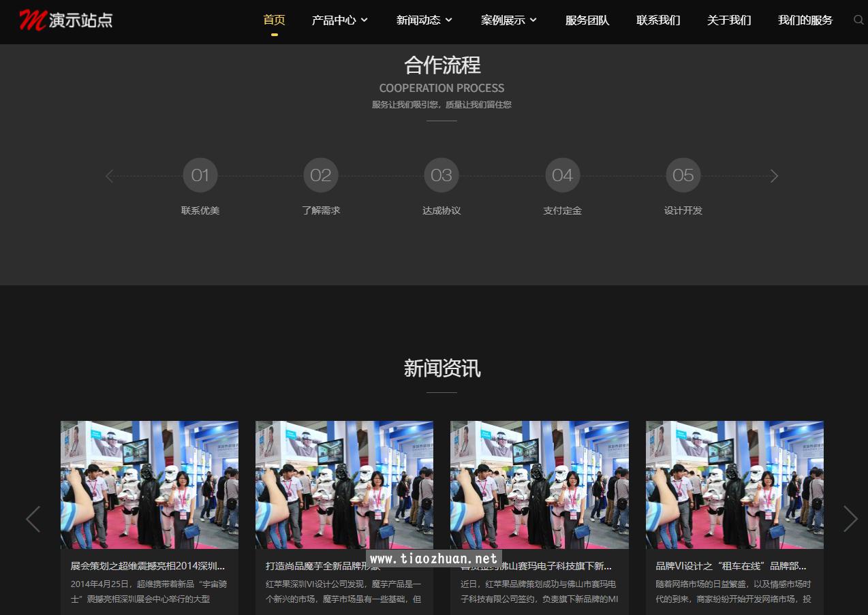Expand the 新闻动态 dropdown menu

click(424, 20)
